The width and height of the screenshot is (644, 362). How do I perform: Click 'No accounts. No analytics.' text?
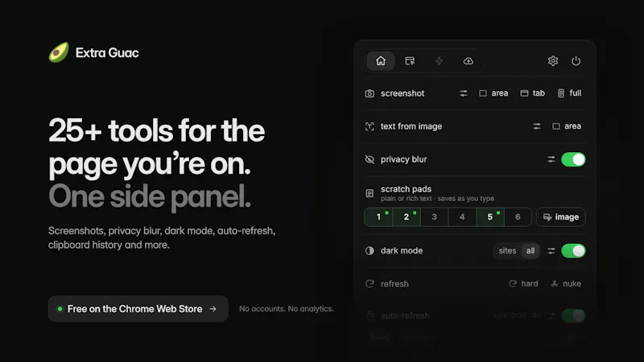(287, 309)
